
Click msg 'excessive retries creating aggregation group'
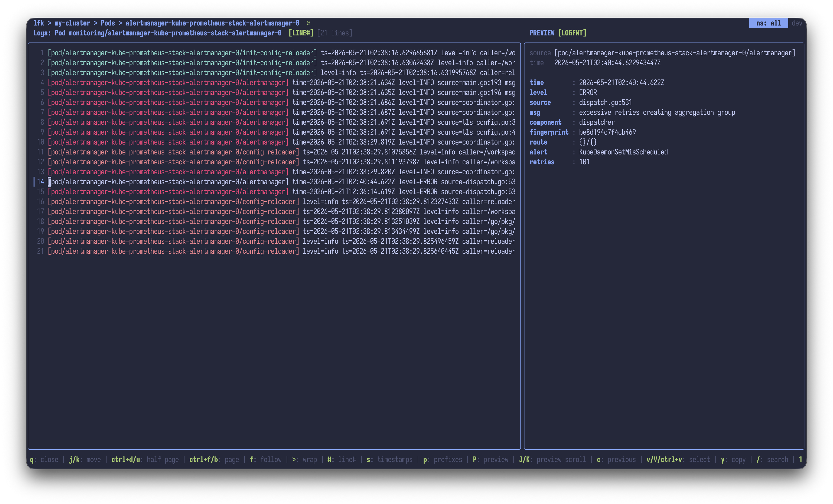click(x=657, y=112)
